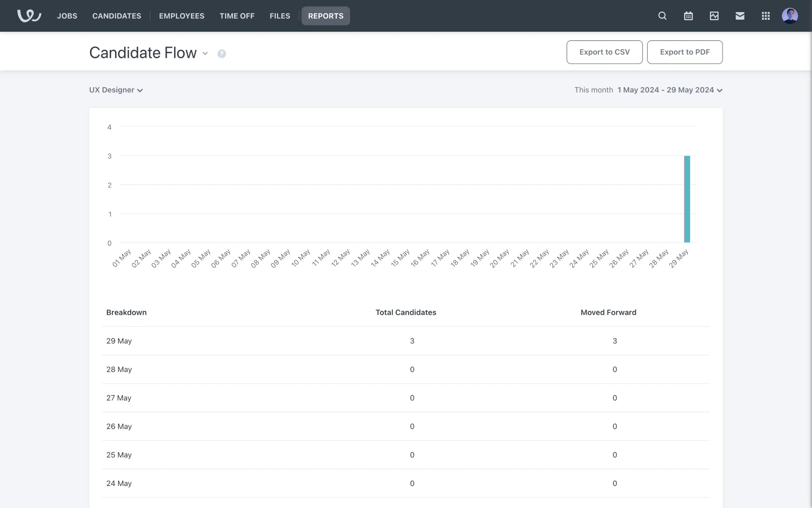This screenshot has width=812, height=508.
Task: Click the help question mark icon
Action: (222, 54)
